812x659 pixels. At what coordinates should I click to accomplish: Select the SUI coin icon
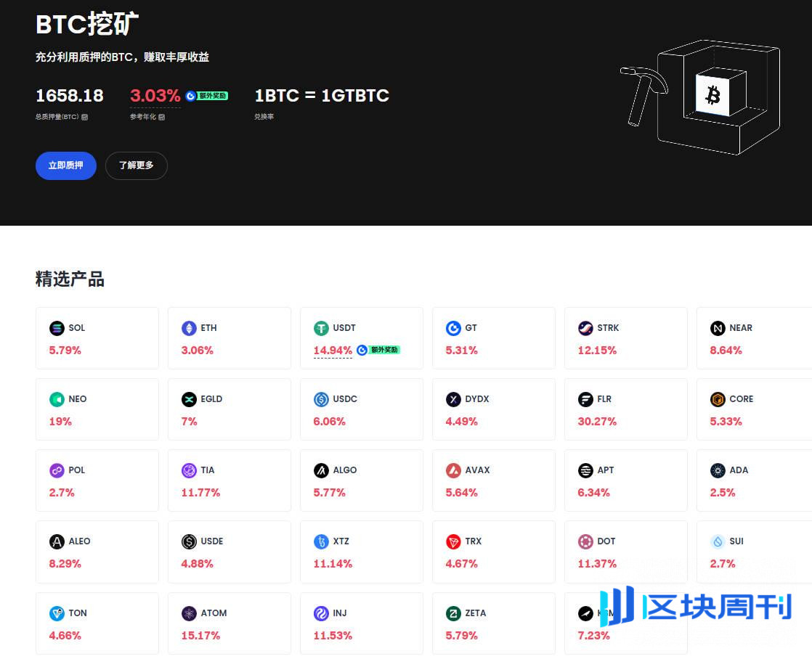tap(718, 541)
